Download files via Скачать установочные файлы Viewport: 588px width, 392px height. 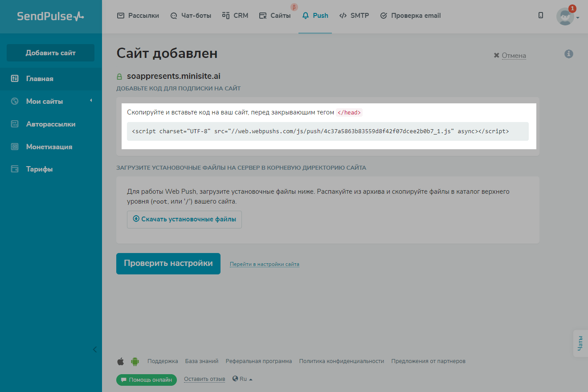[184, 219]
